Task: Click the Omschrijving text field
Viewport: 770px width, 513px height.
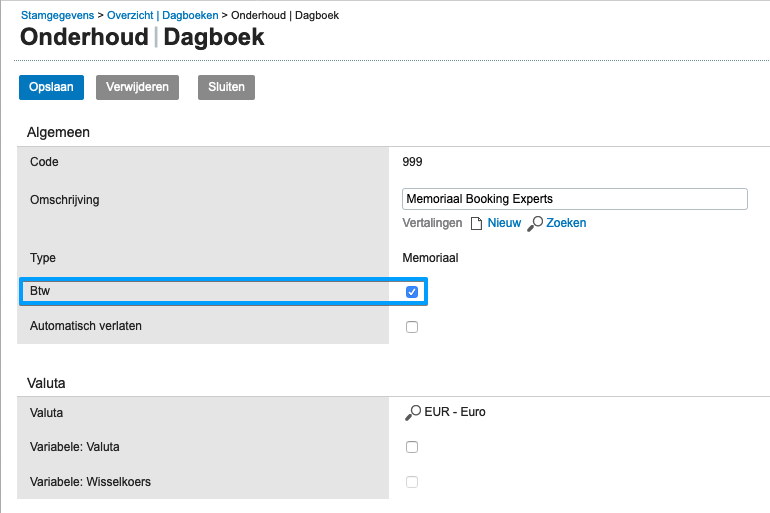Action: [x=574, y=199]
